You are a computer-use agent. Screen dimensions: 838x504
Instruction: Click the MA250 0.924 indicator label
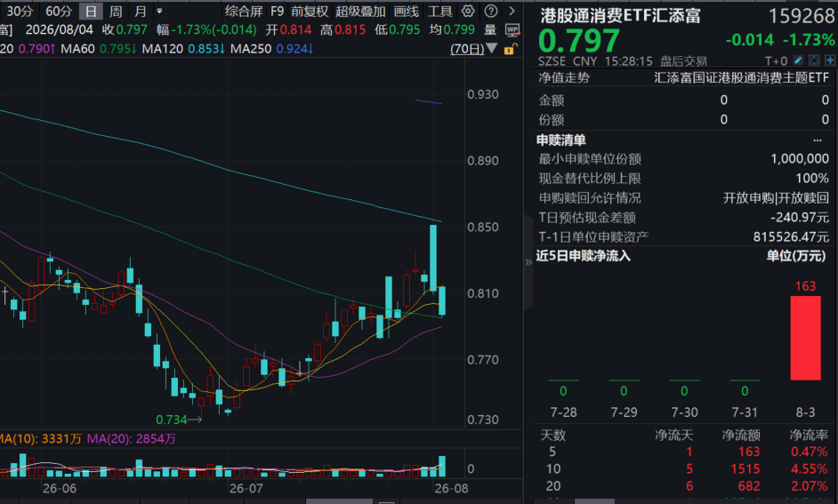click(x=271, y=49)
